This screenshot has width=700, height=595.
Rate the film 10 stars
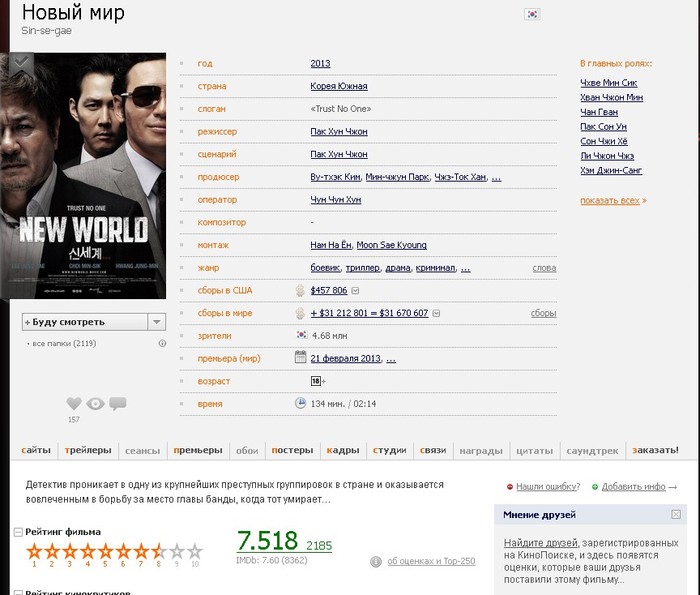(195, 552)
